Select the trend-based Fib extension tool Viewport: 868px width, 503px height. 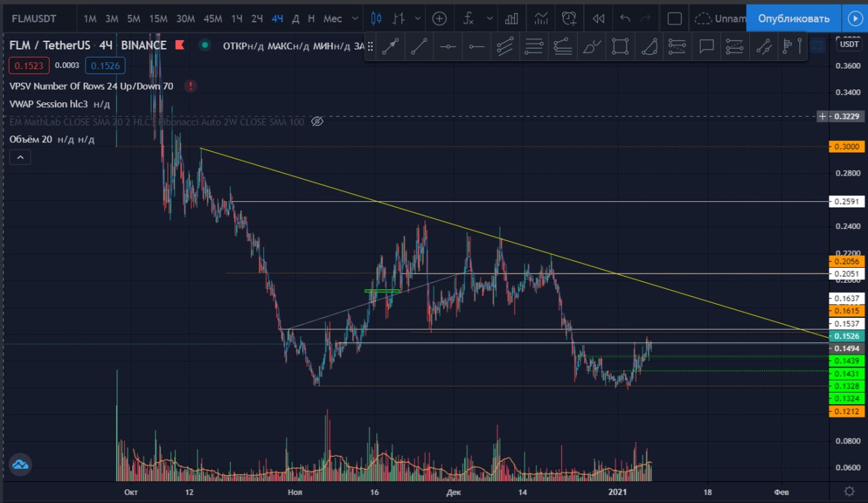pyautogui.click(x=563, y=46)
